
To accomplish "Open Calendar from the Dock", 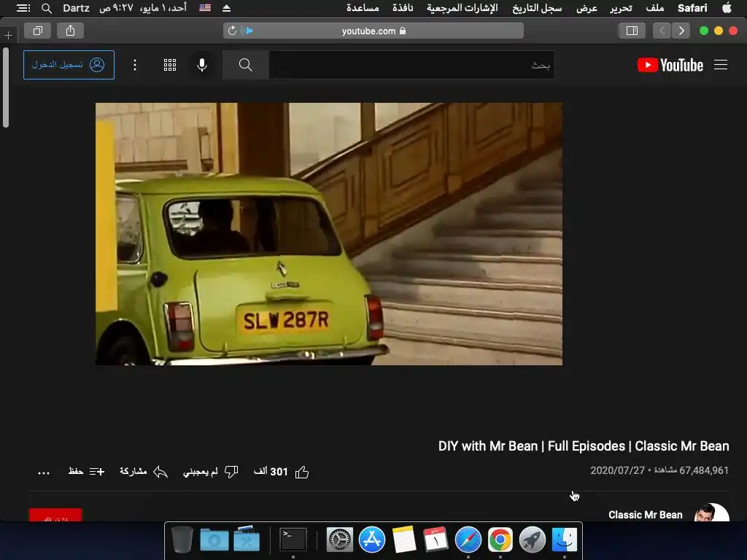I will [436, 540].
